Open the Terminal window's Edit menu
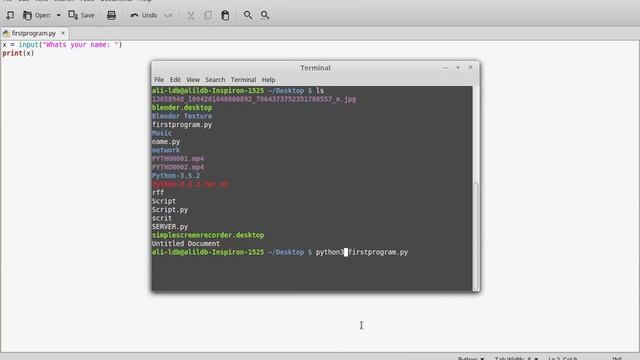The height and width of the screenshot is (360, 640). point(175,80)
